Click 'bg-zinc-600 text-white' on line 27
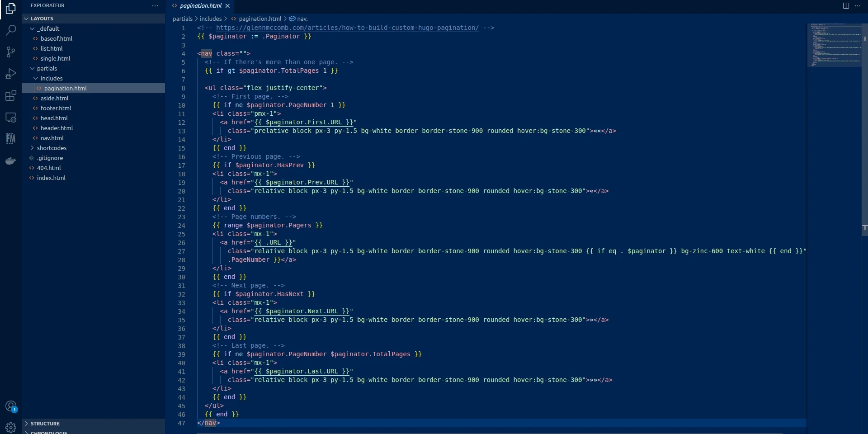Viewport: 868px width, 434px height. pyautogui.click(x=723, y=251)
